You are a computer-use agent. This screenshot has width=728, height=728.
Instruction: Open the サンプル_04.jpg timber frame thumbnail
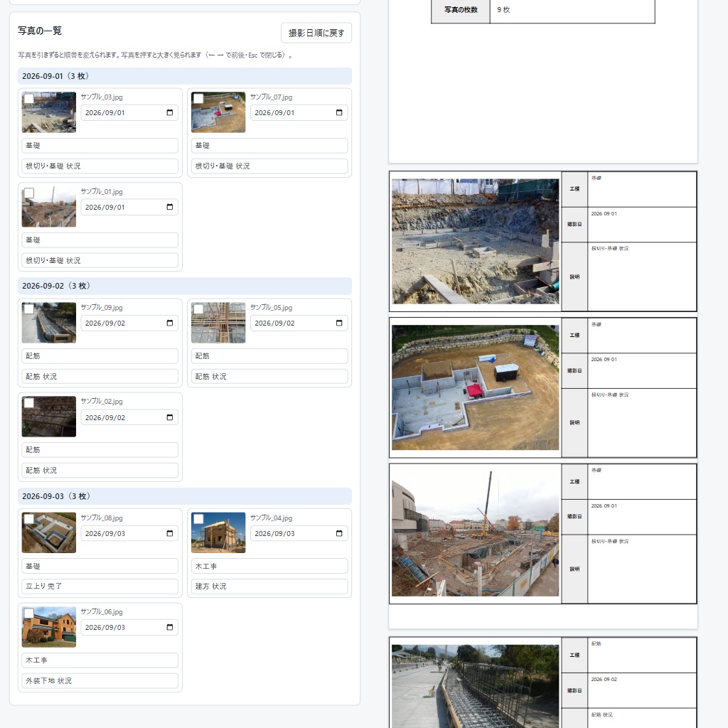[218, 532]
